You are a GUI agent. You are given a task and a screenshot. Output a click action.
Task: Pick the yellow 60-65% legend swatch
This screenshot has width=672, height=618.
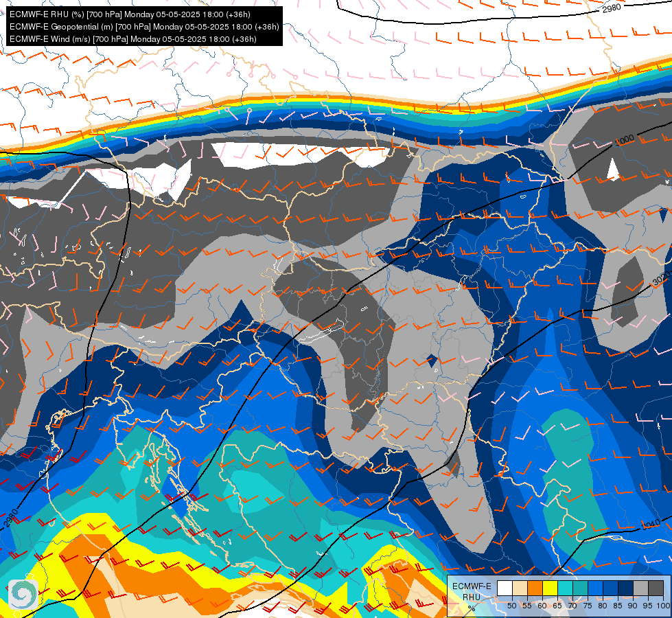pos(551,588)
